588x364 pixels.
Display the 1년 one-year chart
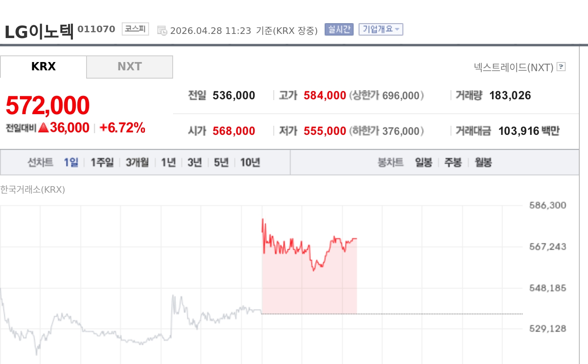pos(168,163)
